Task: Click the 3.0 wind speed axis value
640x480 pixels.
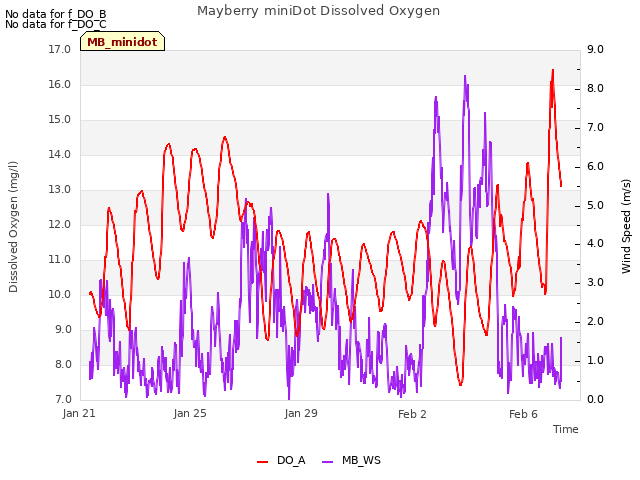Action: [596, 282]
